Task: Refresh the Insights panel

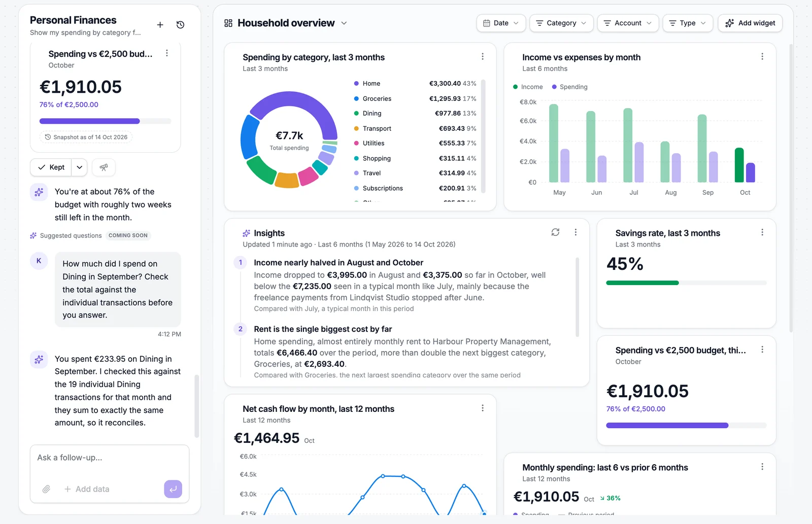Action: [555, 232]
